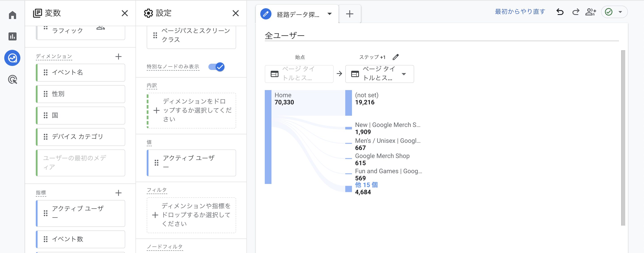Open the tab dropdown arrow menu
Viewport: 644px width, 253px height.
tap(330, 14)
